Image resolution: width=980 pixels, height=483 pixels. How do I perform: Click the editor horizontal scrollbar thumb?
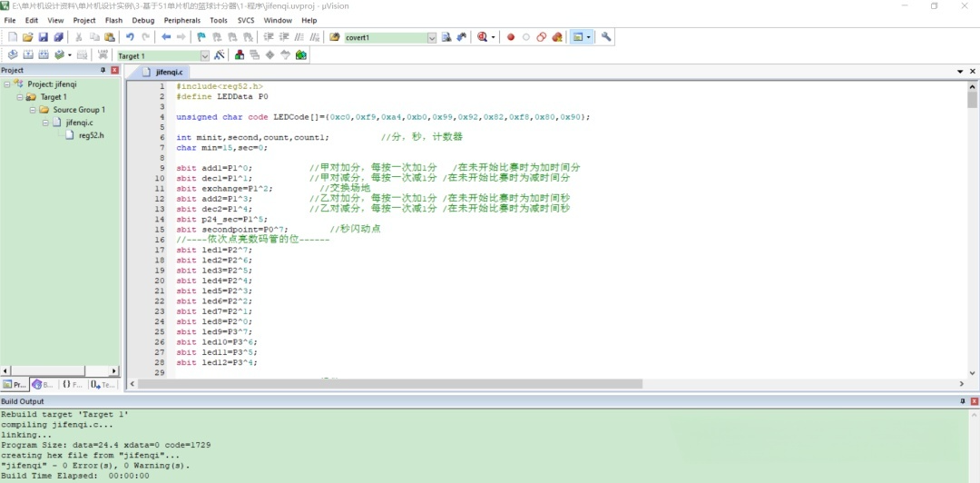[x=390, y=383]
